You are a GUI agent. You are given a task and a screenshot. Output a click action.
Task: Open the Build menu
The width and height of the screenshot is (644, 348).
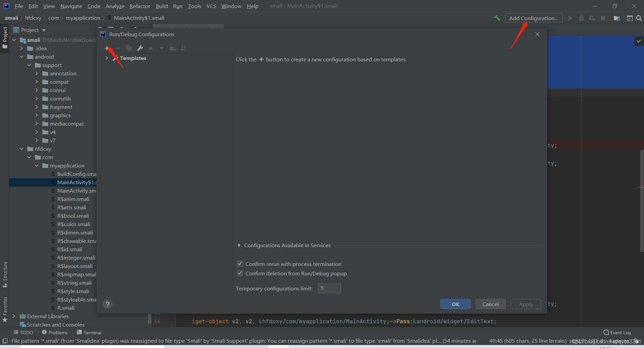162,6
